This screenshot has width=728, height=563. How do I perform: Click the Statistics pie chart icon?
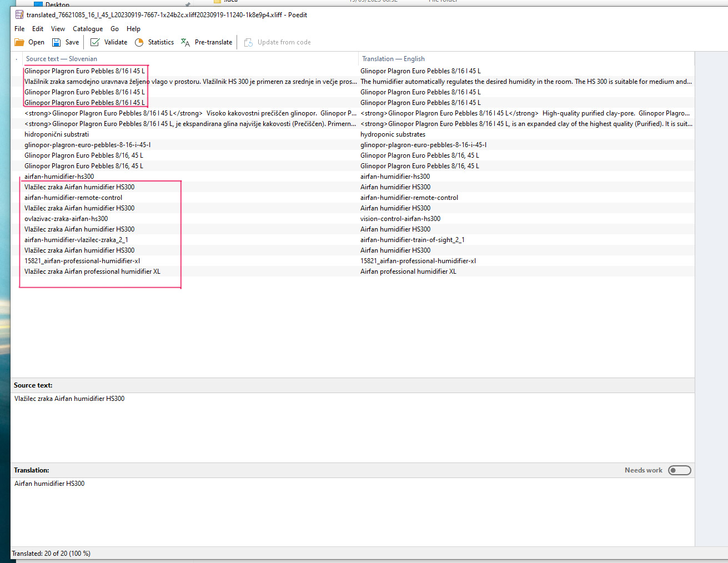click(x=139, y=42)
